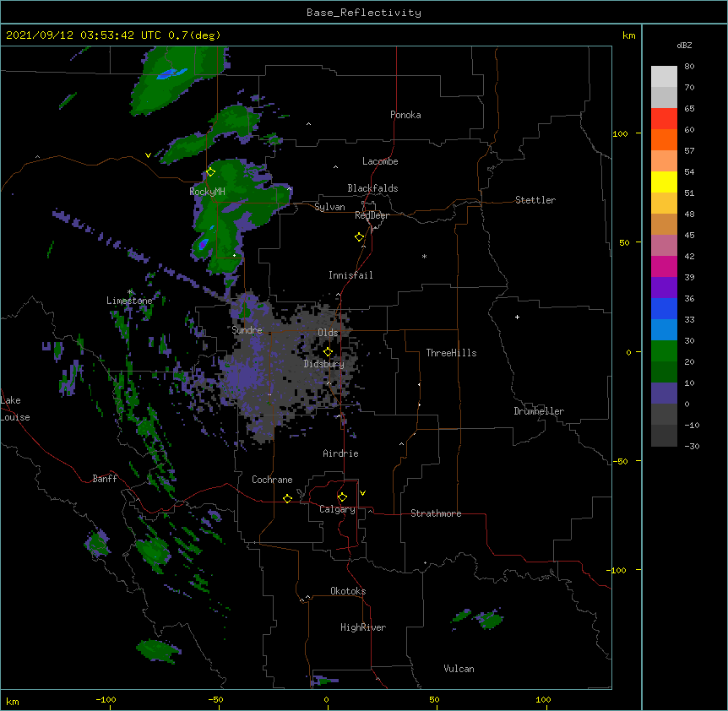728x711 pixels.
Task: Click the white plus marker north of Drumheller
Action: point(517,317)
